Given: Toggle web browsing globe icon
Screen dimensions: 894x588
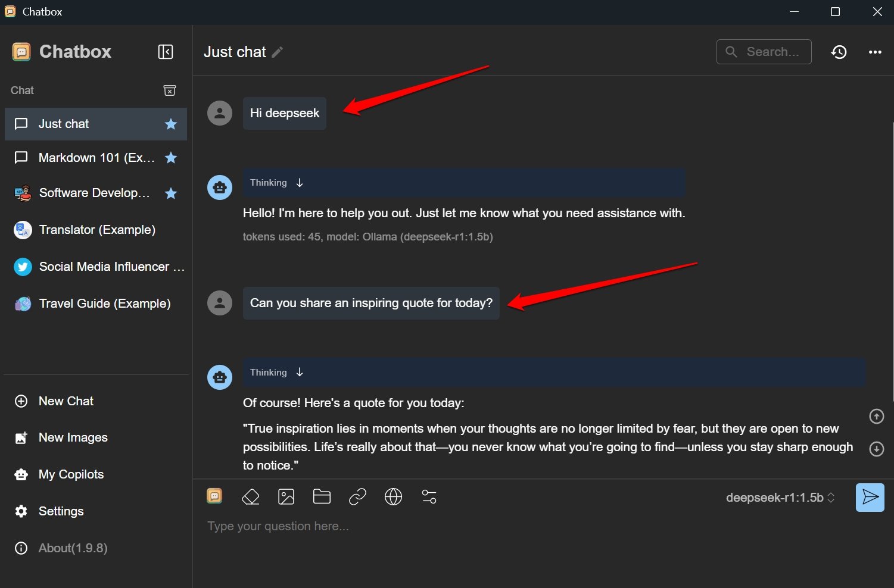Looking at the screenshot, I should 393,496.
